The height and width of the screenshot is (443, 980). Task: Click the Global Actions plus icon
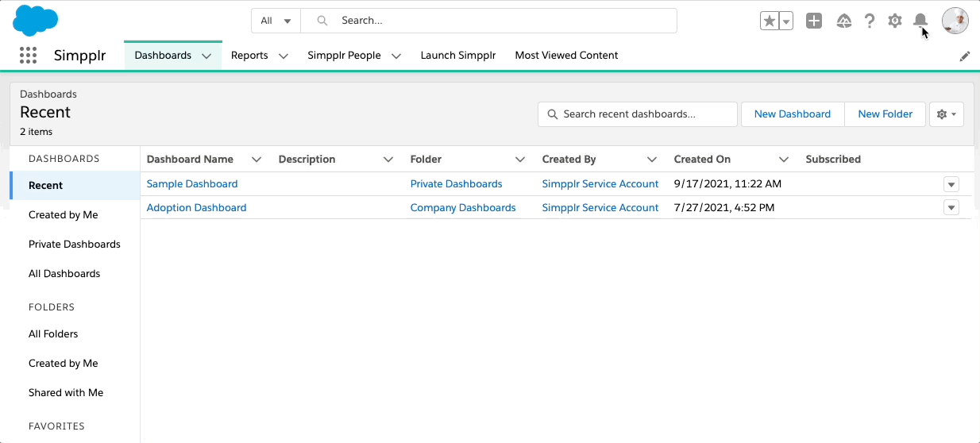point(814,21)
